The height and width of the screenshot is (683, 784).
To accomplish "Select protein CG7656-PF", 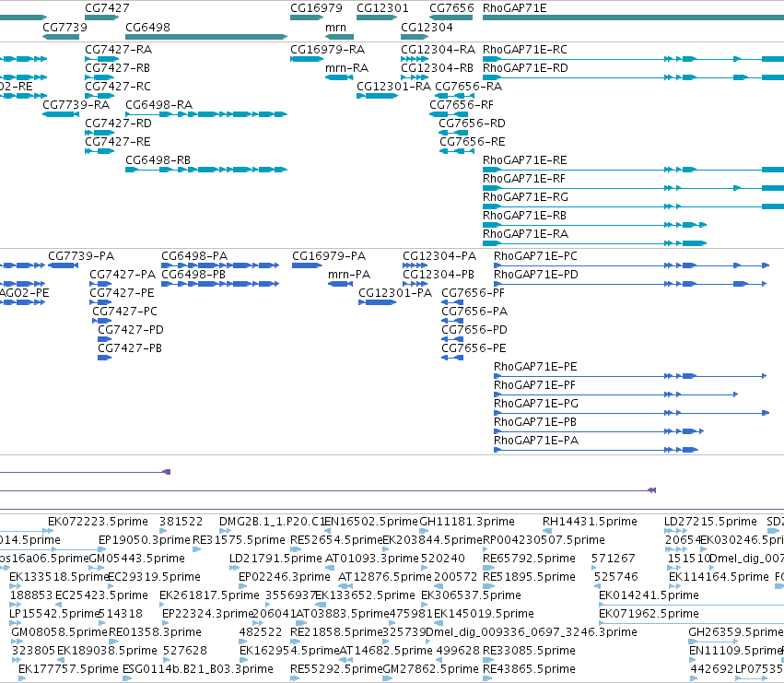I will [473, 293].
